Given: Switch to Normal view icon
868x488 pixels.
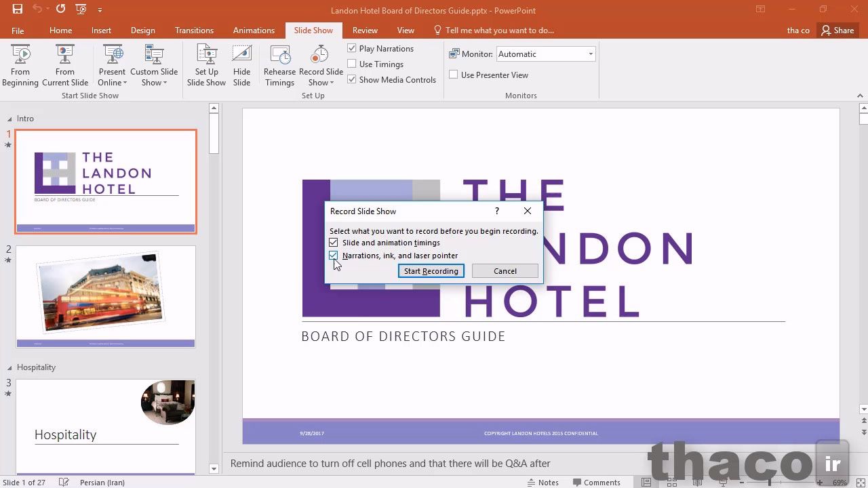Looking at the screenshot, I should point(646,483).
